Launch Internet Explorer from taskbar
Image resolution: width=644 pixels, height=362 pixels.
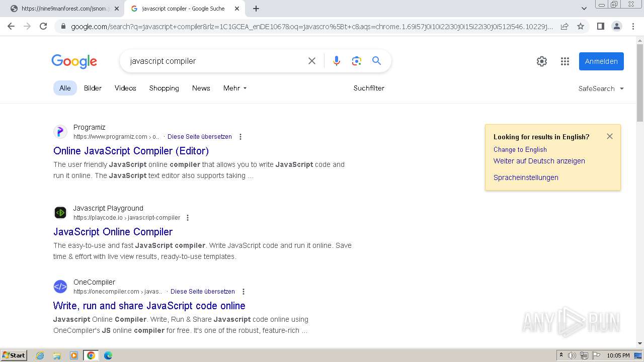click(40, 355)
